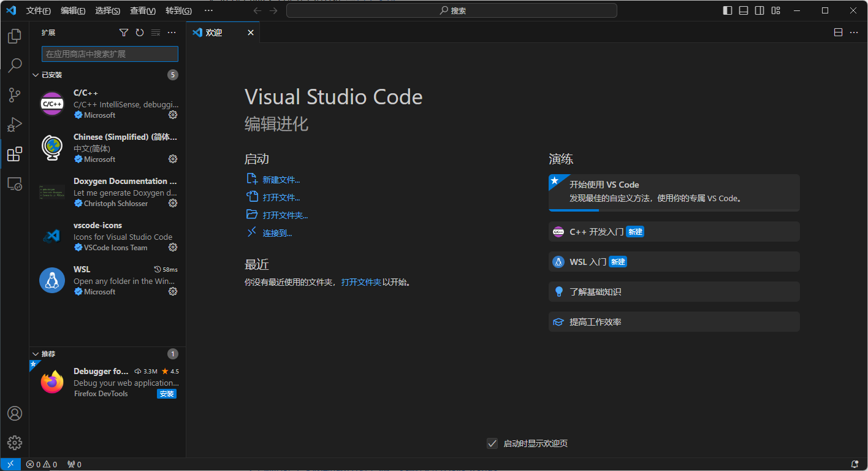Viewport: 868px width, 471px height.
Task: Click the WSL 58ms activation time
Action: tap(166, 269)
